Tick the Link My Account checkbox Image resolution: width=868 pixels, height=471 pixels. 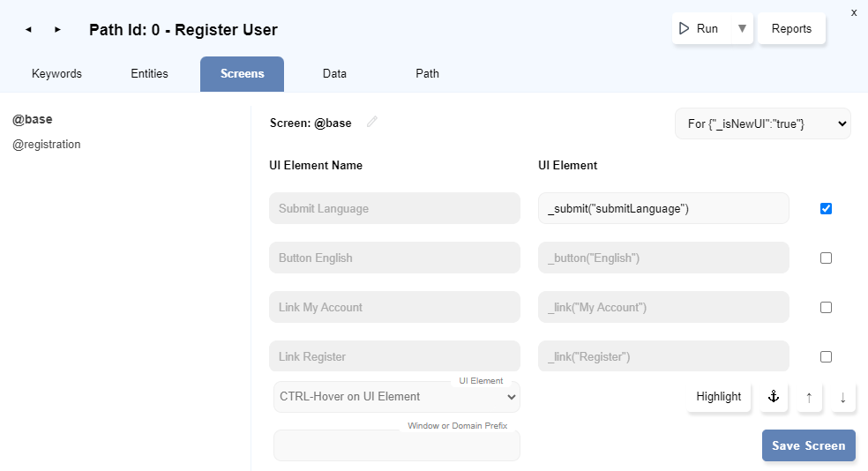826,308
